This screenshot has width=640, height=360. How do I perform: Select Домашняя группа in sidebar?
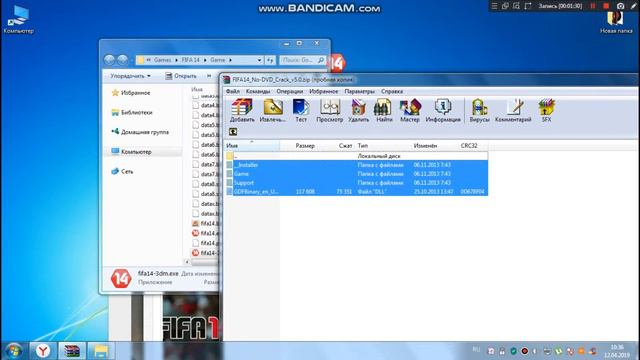coord(140,132)
